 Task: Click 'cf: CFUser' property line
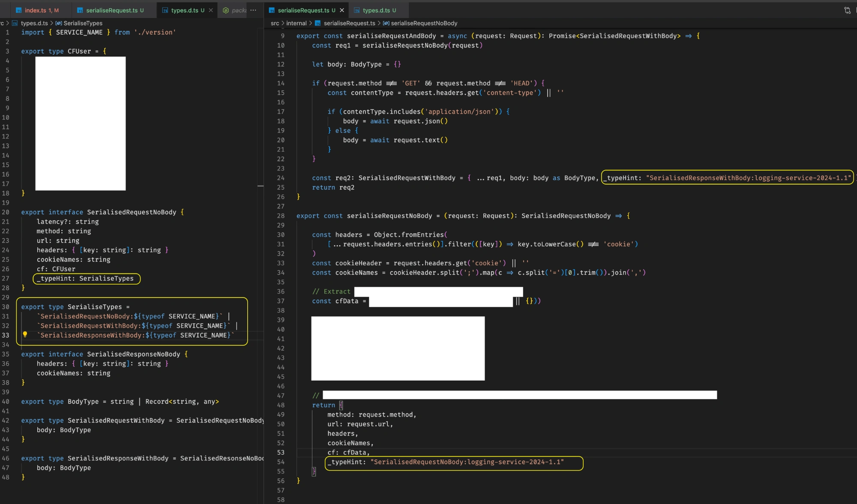point(56,269)
